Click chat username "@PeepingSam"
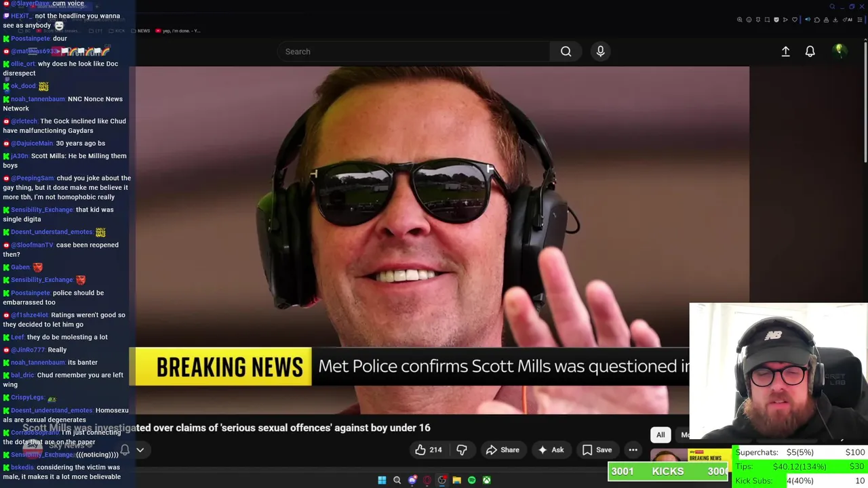Viewport: 868px width, 488px height. click(32, 178)
